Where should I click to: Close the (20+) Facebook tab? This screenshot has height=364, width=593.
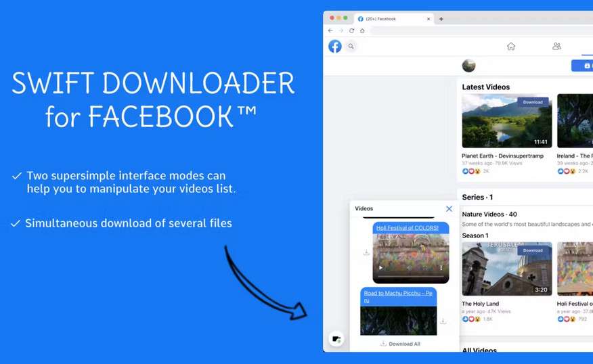point(429,19)
